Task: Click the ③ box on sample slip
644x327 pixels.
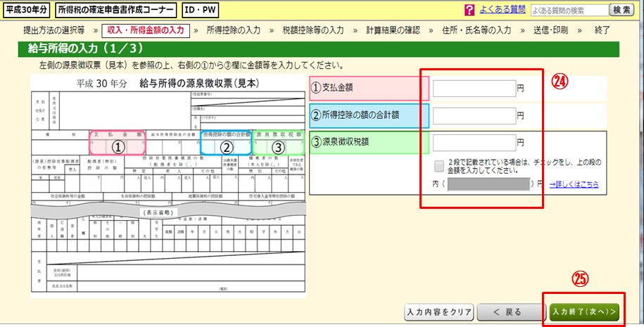Action: tap(279, 143)
